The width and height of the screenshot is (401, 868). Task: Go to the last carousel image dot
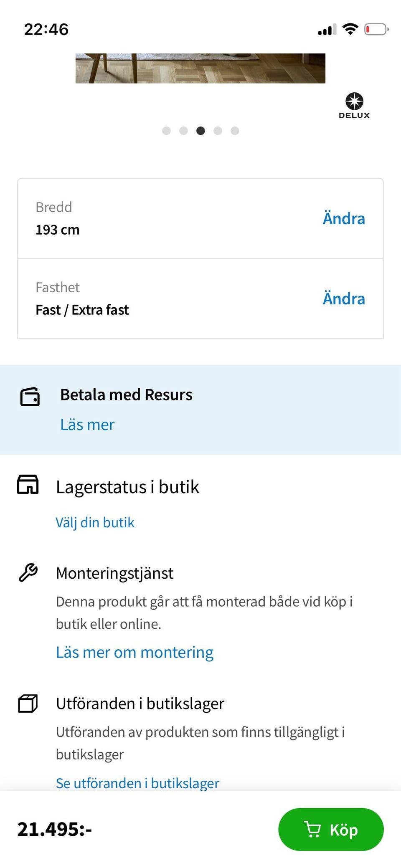coord(235,131)
